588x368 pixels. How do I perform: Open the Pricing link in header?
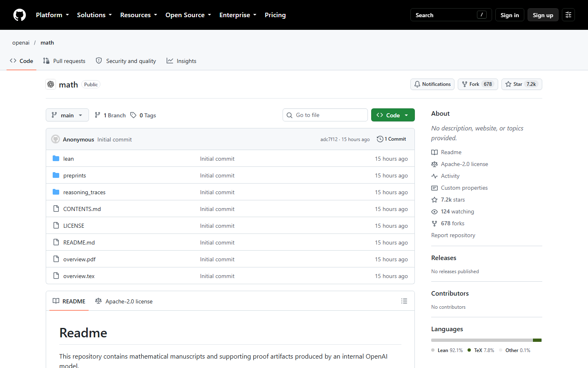[275, 15]
